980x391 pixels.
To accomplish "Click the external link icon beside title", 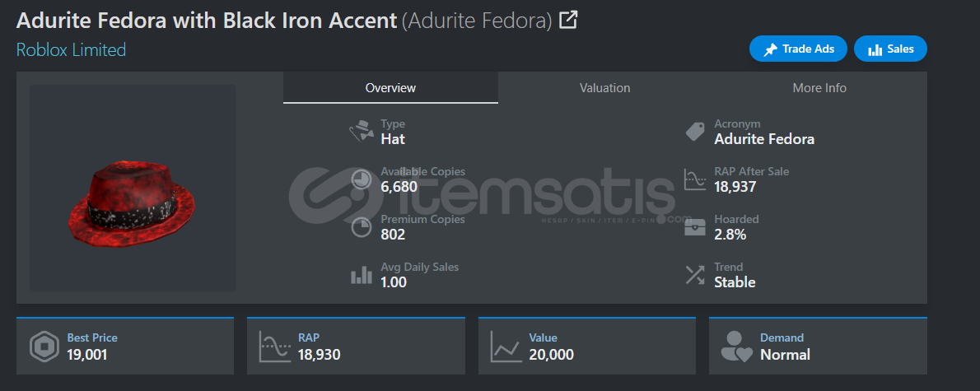I will 568,21.
